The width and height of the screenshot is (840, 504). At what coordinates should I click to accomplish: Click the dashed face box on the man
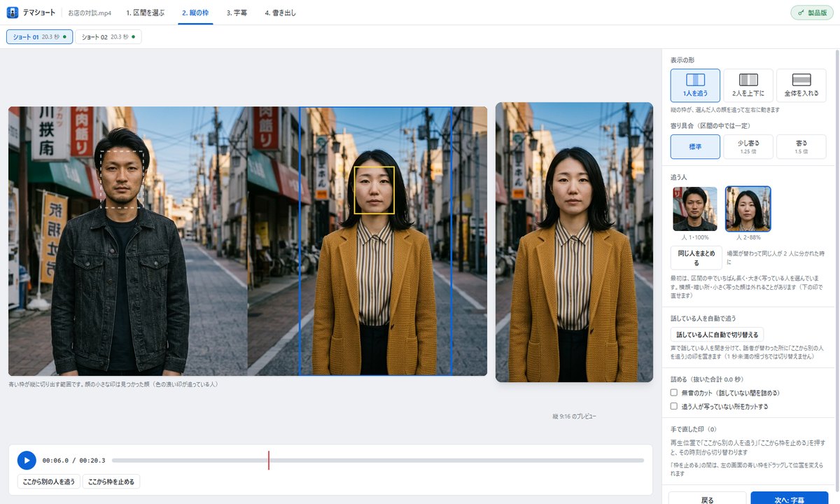click(x=123, y=178)
